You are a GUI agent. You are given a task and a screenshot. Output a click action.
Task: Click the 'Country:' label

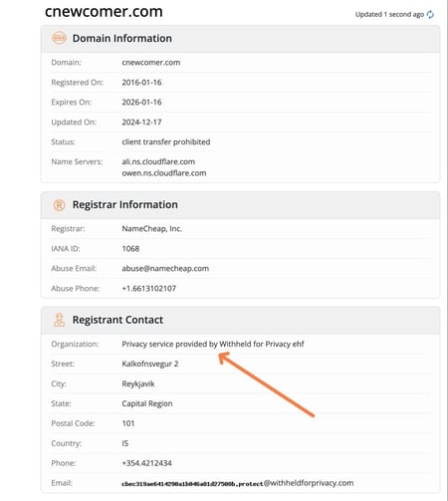pyautogui.click(x=67, y=443)
